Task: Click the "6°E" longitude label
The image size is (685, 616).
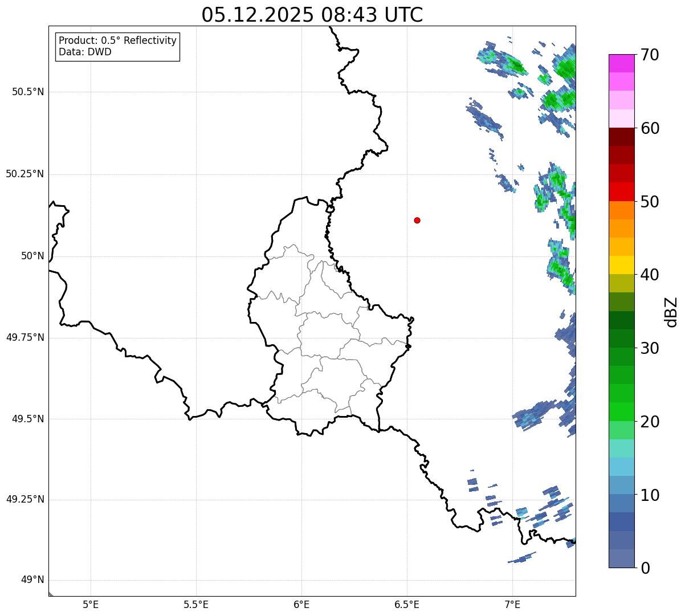Action: pyautogui.click(x=301, y=605)
